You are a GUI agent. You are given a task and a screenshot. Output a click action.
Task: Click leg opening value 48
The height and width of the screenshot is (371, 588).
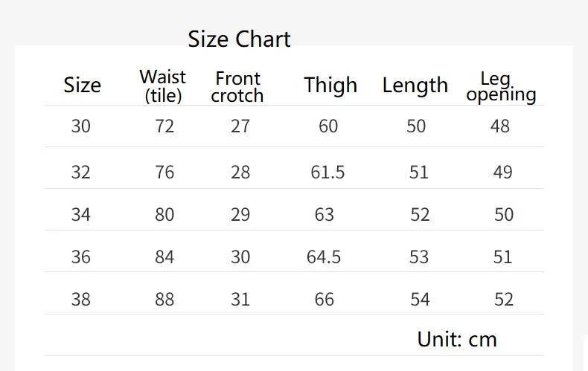pos(500,126)
